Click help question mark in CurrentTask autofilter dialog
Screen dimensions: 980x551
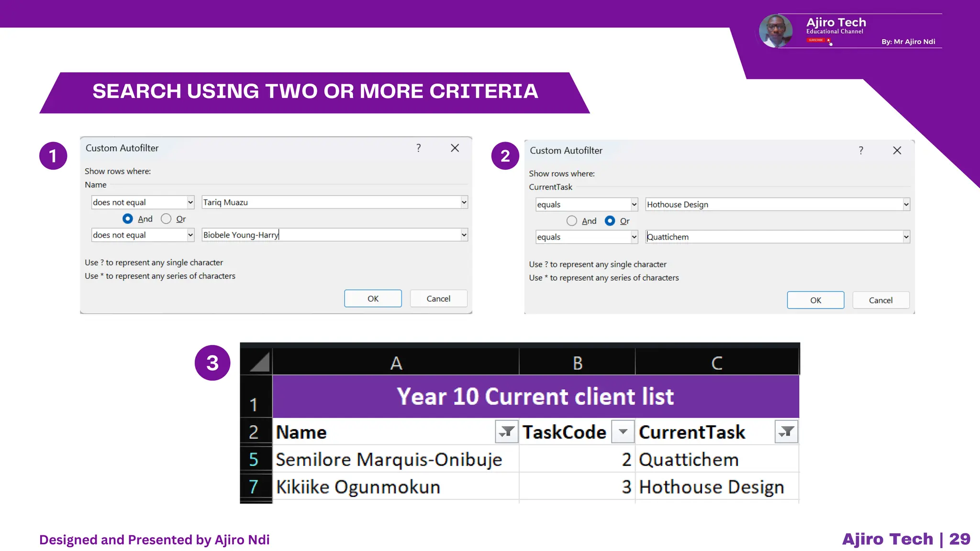[861, 151]
